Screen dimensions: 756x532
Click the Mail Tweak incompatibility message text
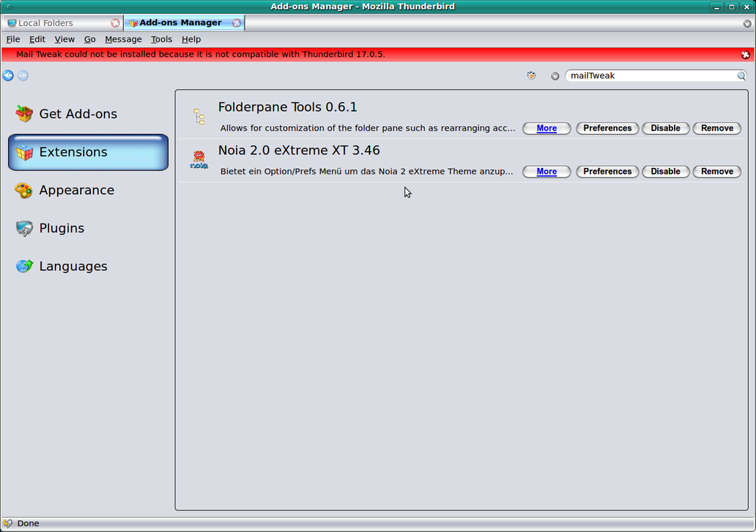pyautogui.click(x=201, y=55)
